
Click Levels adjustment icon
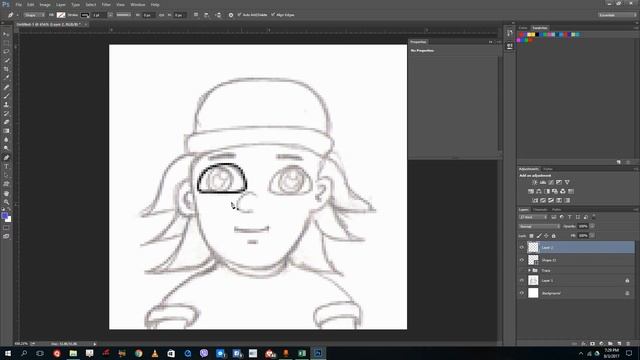[x=543, y=182]
